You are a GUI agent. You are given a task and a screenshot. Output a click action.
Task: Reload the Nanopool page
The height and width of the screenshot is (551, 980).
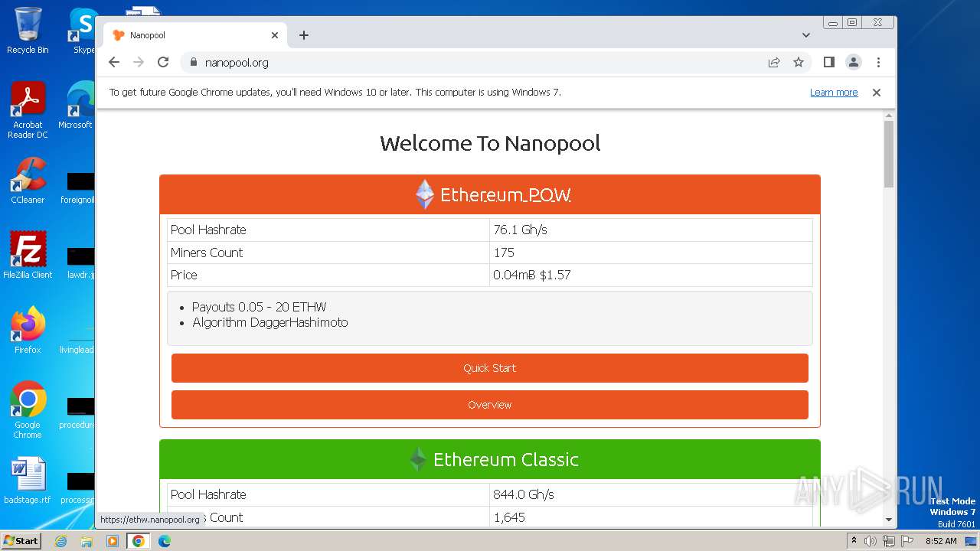click(163, 63)
